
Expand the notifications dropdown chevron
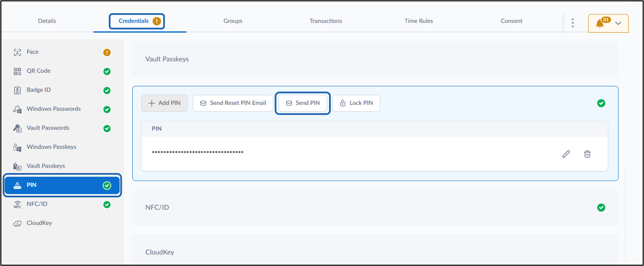coord(618,23)
